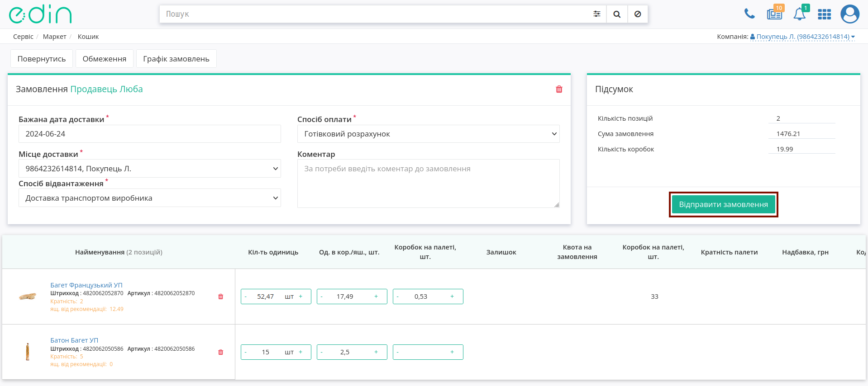Click the Коментар text area
This screenshot has height=386, width=868.
pyautogui.click(x=428, y=184)
